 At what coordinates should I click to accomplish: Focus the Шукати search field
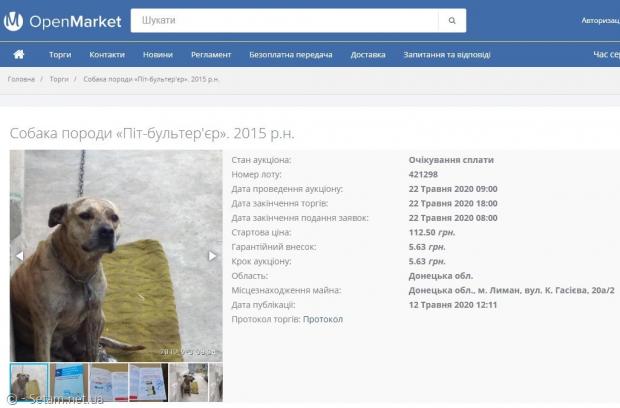pyautogui.click(x=284, y=21)
